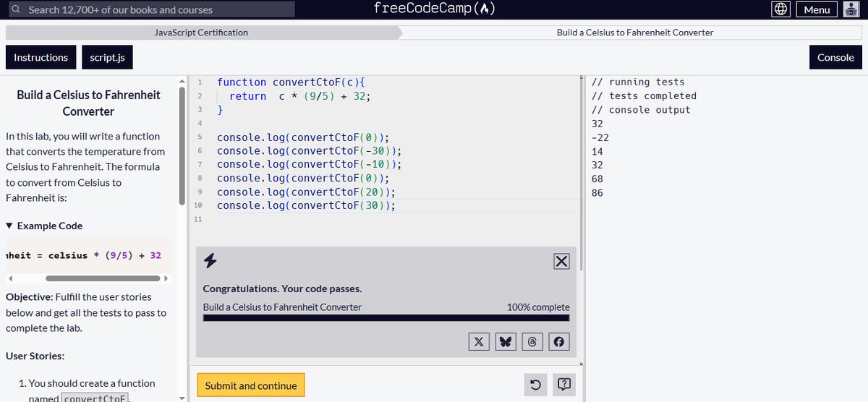The image size is (868, 402).
Task: Open the language globe icon
Action: point(780,9)
